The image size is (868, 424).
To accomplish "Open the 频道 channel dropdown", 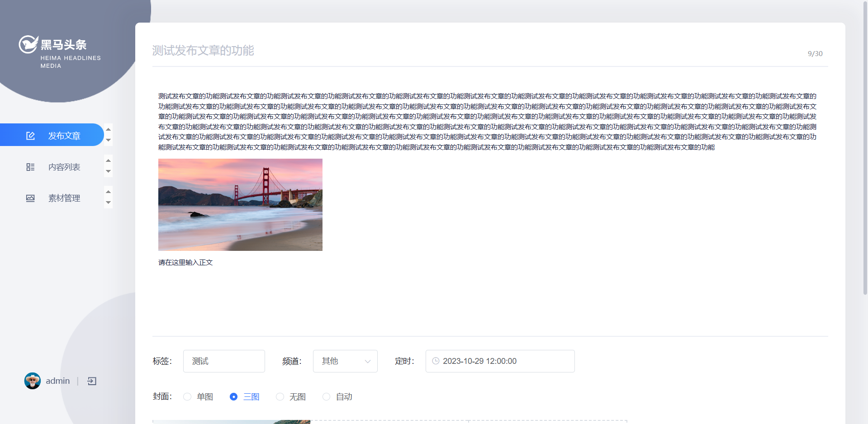I will pos(345,361).
